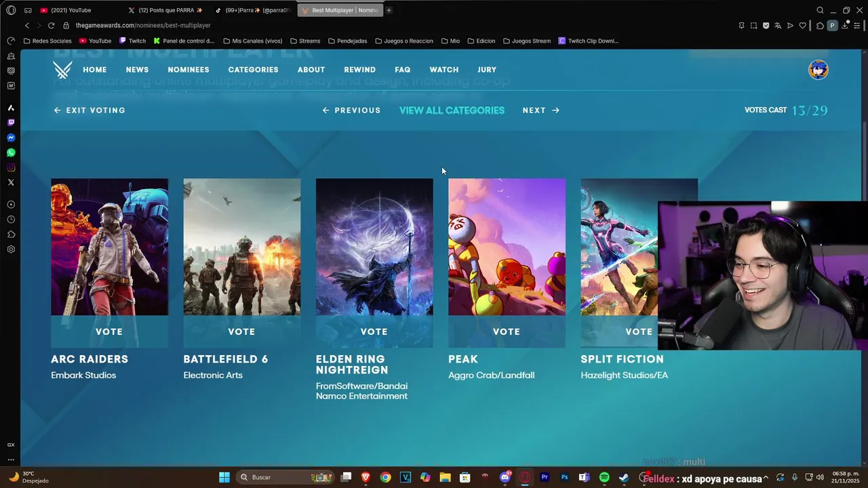The image size is (868, 488).
Task: Open the Redes Sociales bookmark folder
Action: coord(47,41)
